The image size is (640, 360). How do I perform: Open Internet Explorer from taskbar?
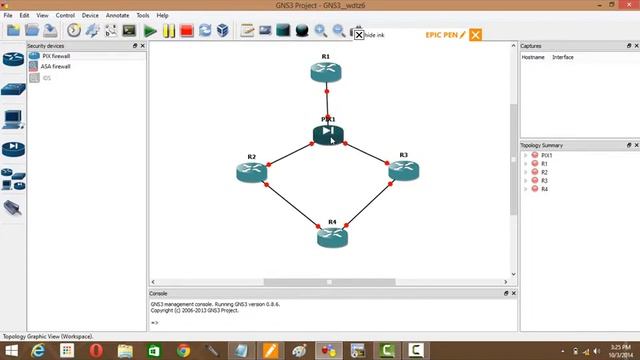click(x=38, y=351)
